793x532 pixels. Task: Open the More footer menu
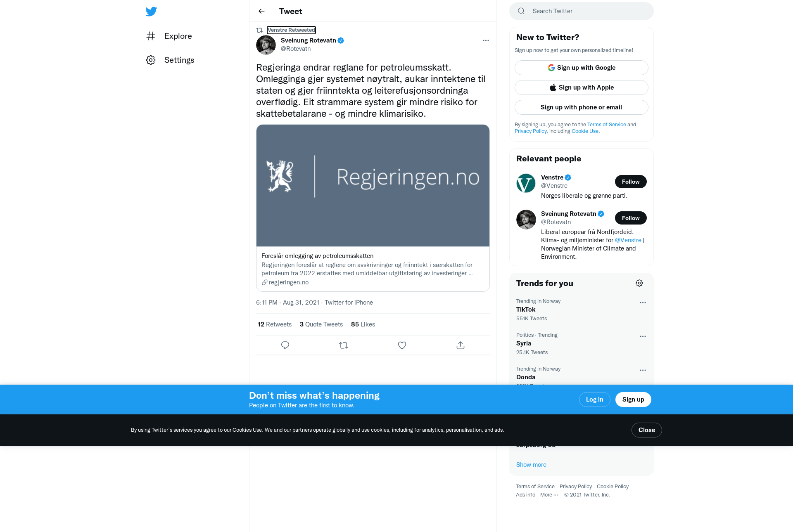549,495
